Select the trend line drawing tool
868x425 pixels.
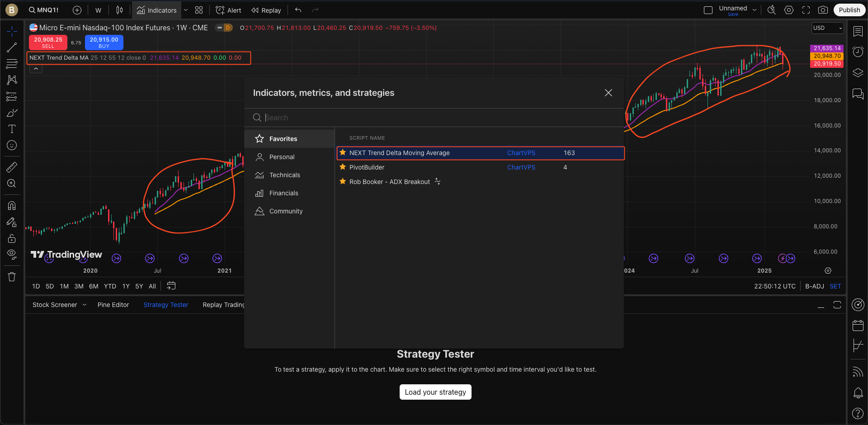[x=12, y=47]
